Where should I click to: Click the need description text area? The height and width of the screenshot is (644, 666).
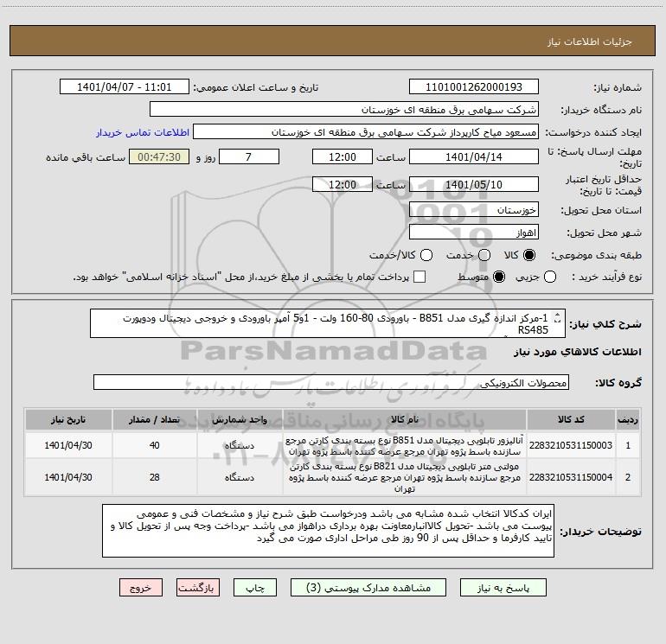click(x=328, y=323)
